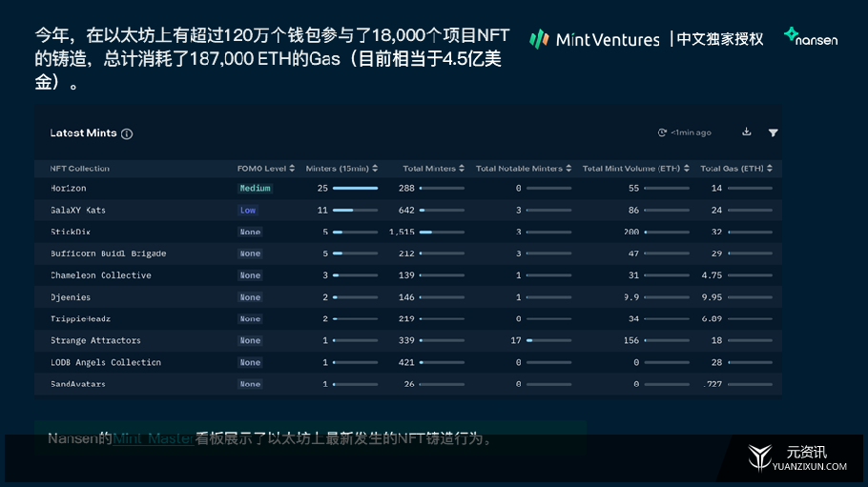Click the Horizon Minters (15min) bar
Screen dimensions: 868x487
[x=356, y=188]
